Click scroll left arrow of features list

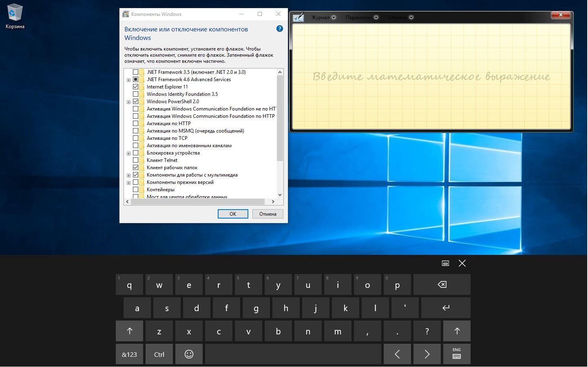tap(127, 201)
